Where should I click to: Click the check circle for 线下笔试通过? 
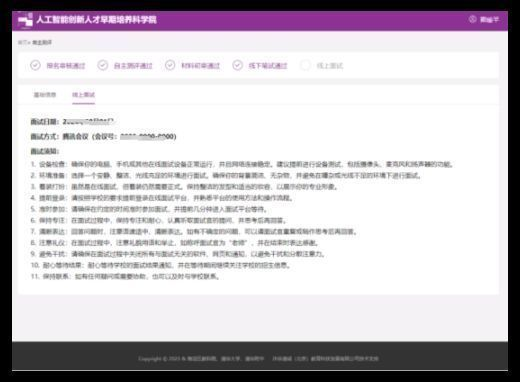point(238,65)
